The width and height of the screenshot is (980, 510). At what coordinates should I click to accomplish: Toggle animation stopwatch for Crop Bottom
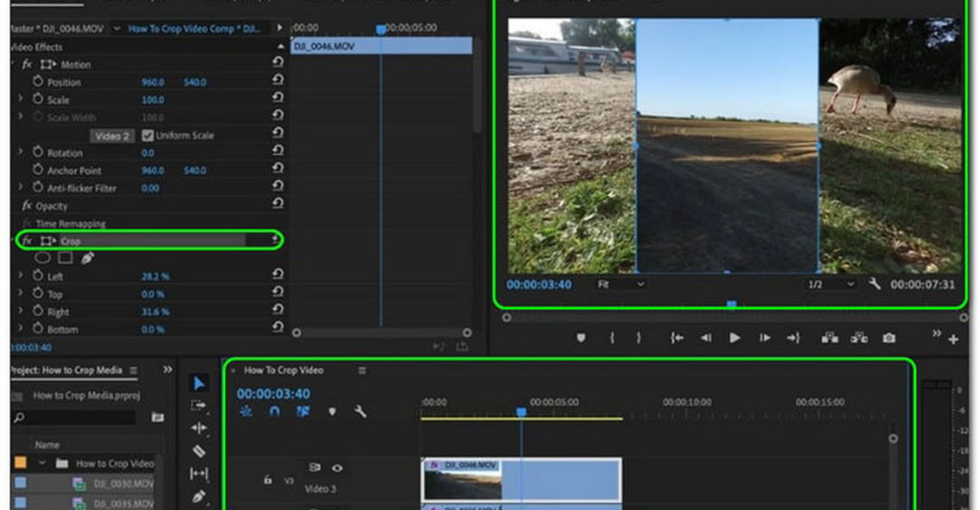pyautogui.click(x=37, y=329)
